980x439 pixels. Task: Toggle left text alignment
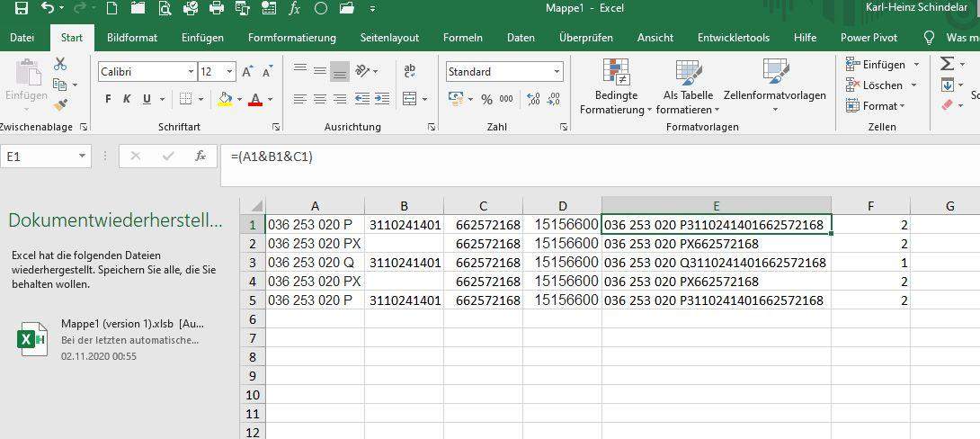click(x=300, y=99)
